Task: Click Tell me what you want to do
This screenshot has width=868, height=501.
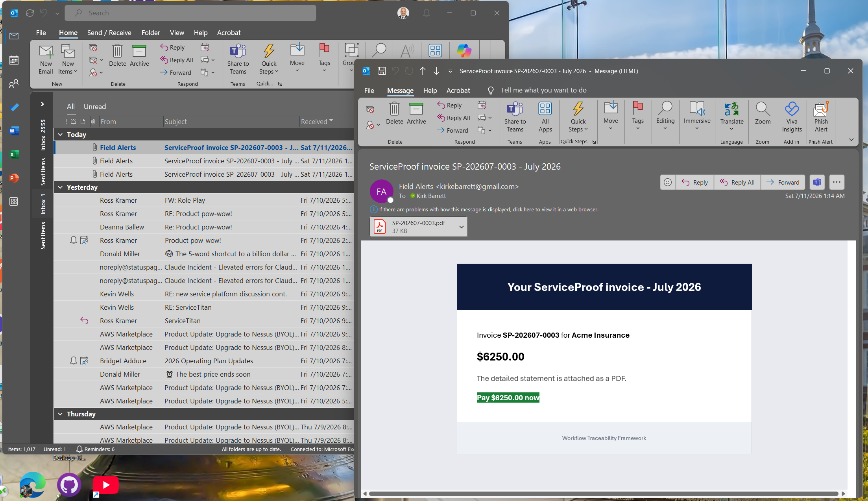Action: [x=543, y=91]
